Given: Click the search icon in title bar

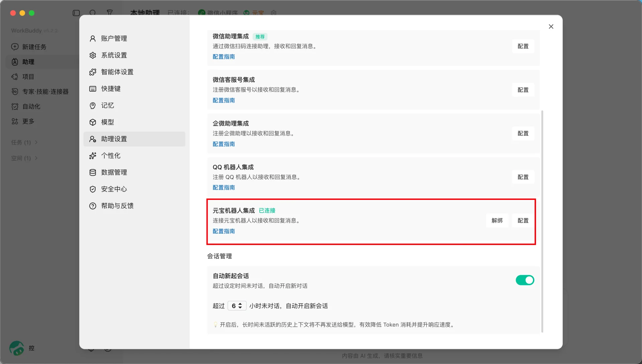Looking at the screenshot, I should point(93,13).
